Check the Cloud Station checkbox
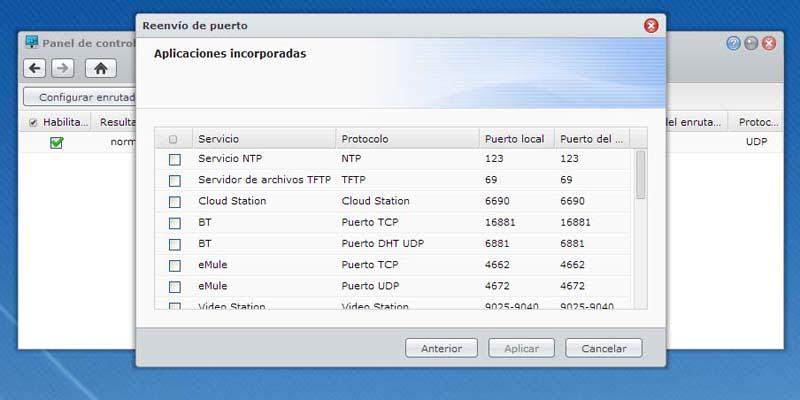 pos(174,202)
